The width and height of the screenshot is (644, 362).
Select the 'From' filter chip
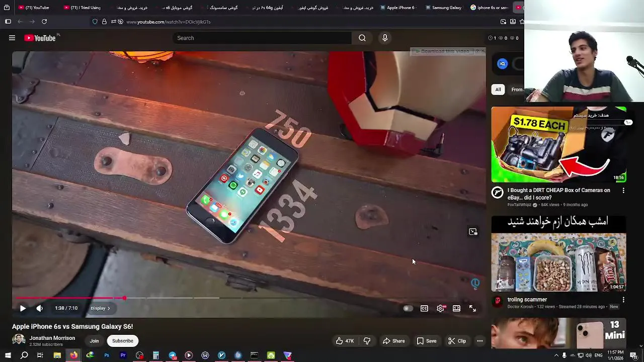(x=517, y=89)
